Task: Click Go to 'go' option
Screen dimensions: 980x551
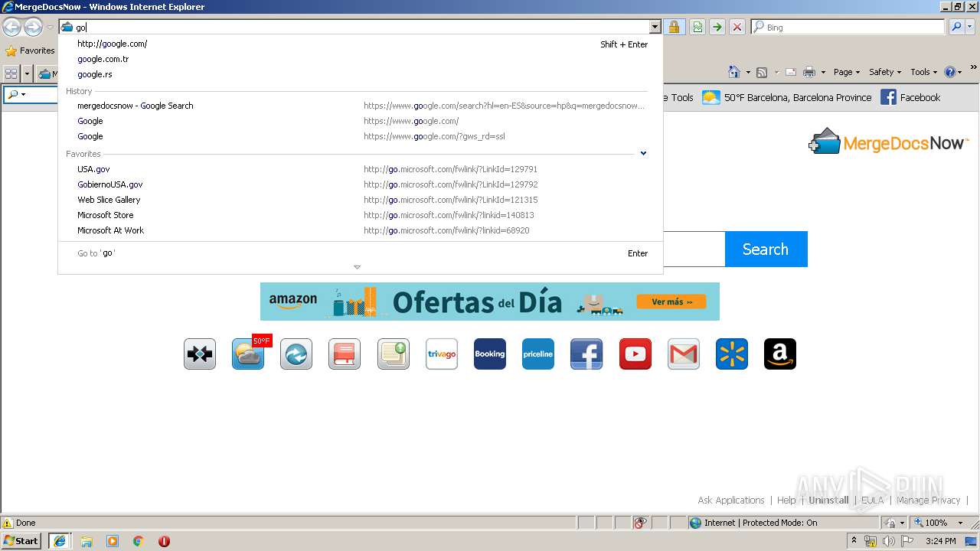Action: (x=361, y=253)
